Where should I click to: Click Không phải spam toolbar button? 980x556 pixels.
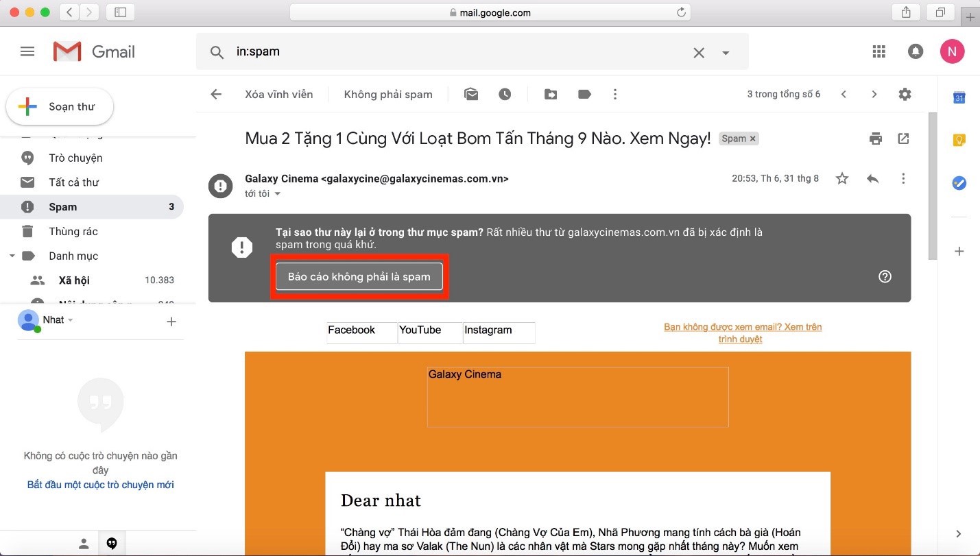(388, 95)
